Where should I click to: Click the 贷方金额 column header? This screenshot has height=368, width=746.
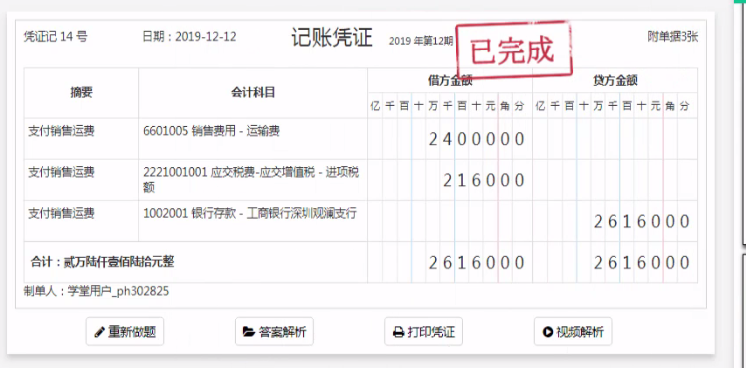point(615,80)
